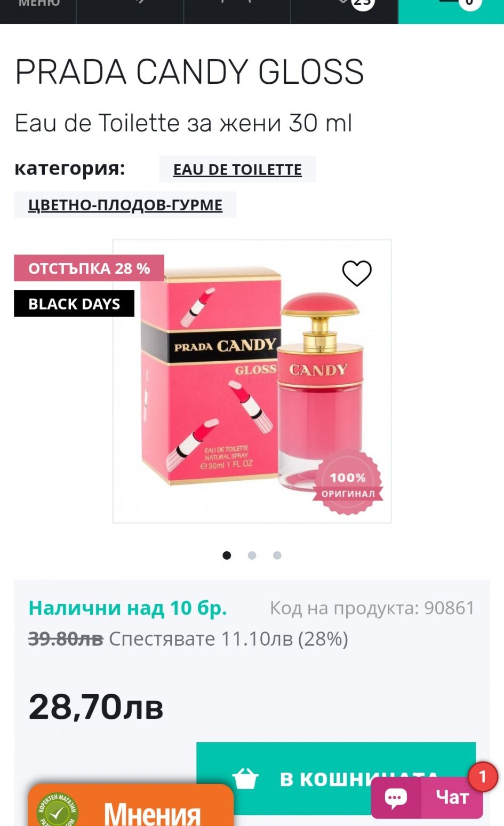Switch to third product image dot
Image resolution: width=504 pixels, height=826 pixels.
(x=277, y=555)
